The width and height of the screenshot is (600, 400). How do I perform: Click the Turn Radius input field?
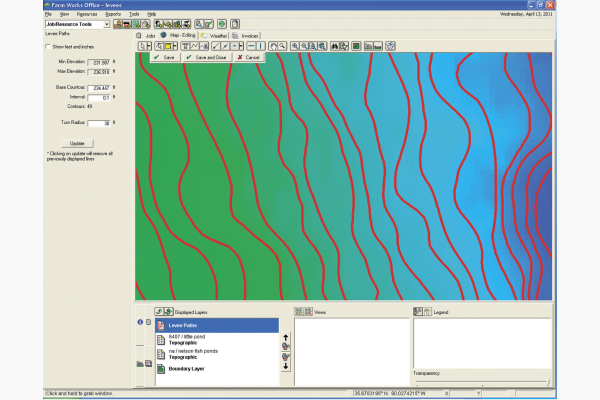[99, 123]
